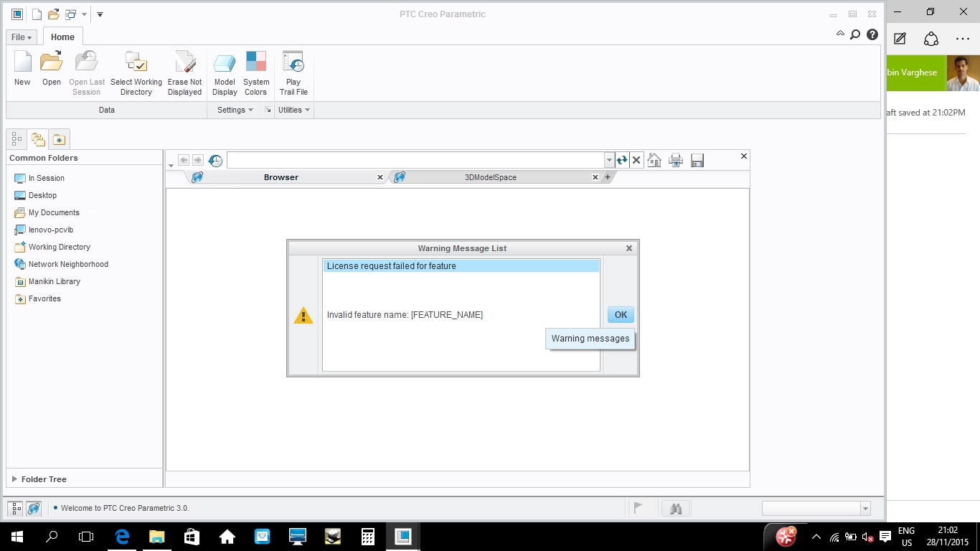Click the browser refresh icon
Image resolution: width=980 pixels, height=551 pixels.
click(x=622, y=161)
